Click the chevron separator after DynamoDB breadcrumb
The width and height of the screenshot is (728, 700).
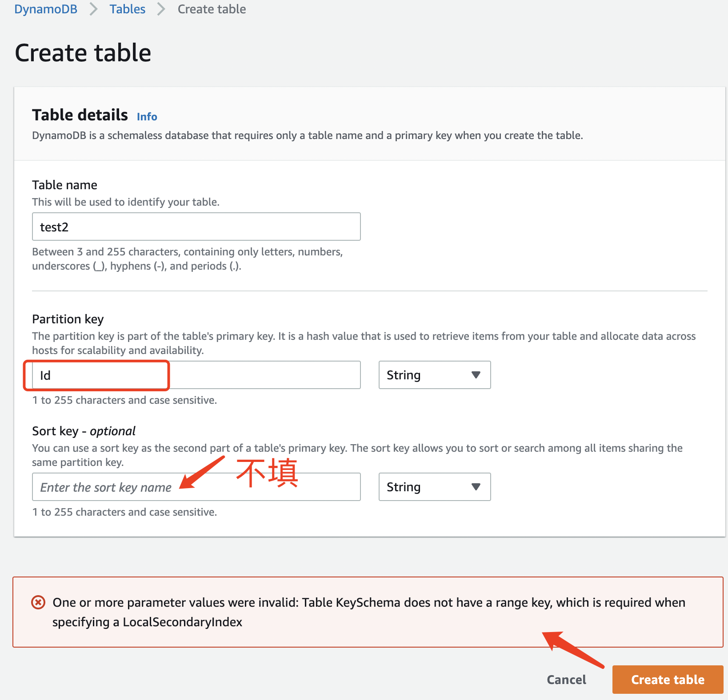tap(93, 9)
